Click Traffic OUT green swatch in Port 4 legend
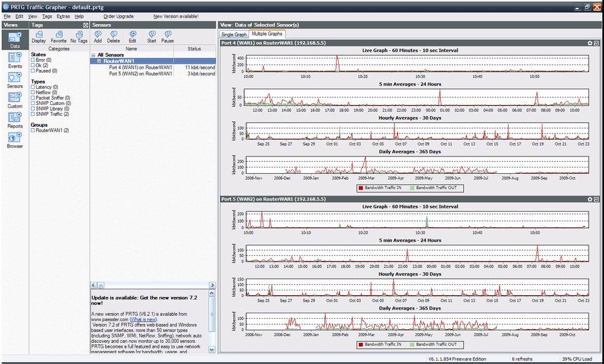Image resolution: width=604 pixels, height=364 pixels. pos(412,188)
